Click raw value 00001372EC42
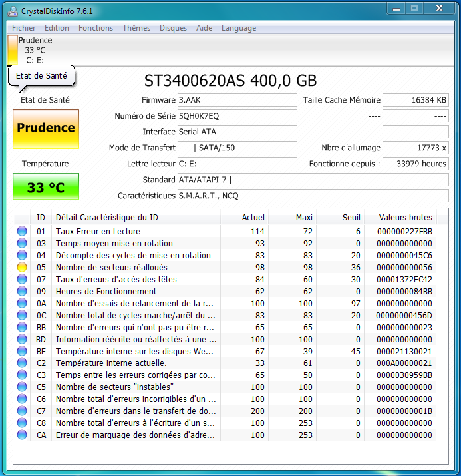The image size is (461, 476). (x=404, y=280)
